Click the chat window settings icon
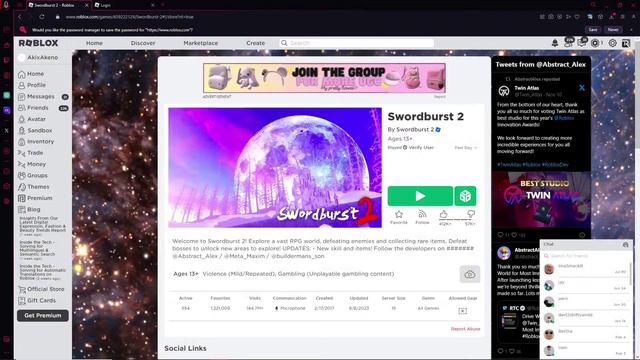Screen dimensions: 640x360 pyautogui.click(x=625, y=244)
